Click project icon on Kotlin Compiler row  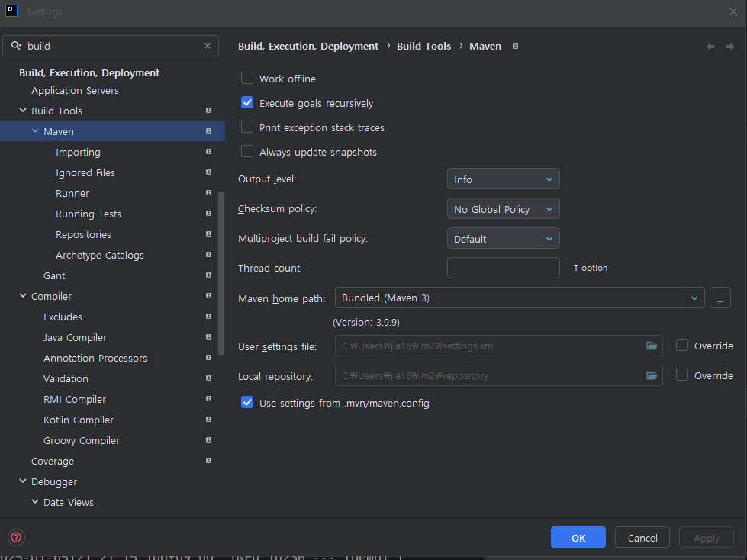208,420
